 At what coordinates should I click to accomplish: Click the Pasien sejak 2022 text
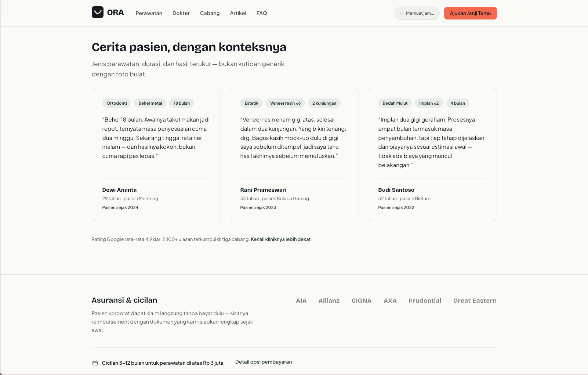point(396,208)
